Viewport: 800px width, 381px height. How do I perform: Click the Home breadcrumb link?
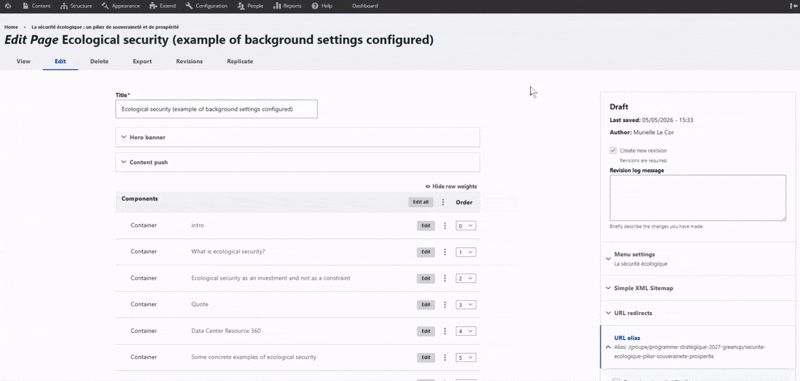click(11, 27)
